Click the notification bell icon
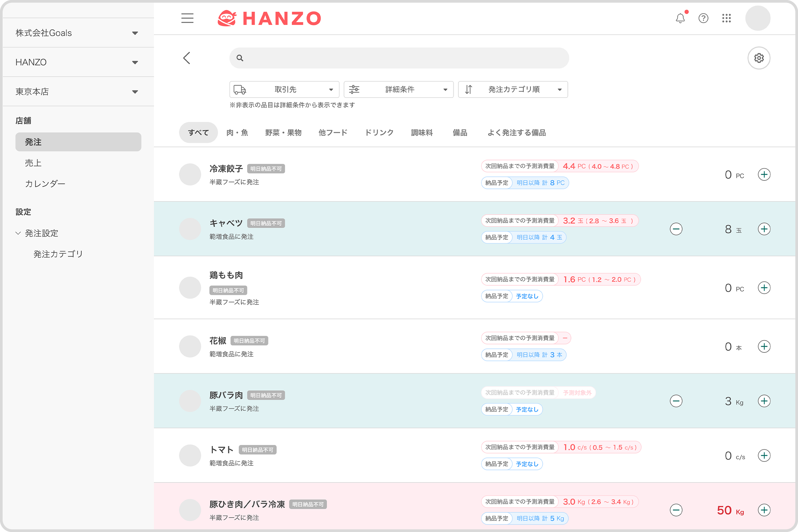The width and height of the screenshot is (798, 532). (x=680, y=18)
